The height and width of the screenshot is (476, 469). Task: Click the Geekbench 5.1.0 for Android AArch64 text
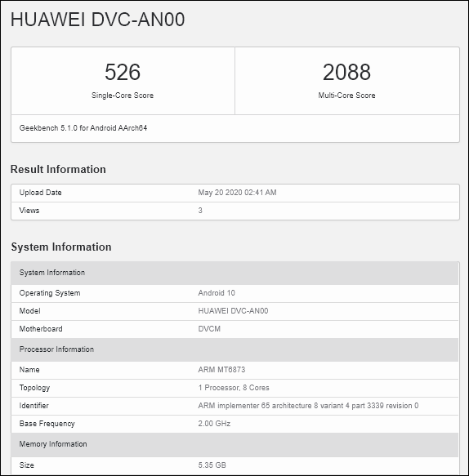coord(83,128)
